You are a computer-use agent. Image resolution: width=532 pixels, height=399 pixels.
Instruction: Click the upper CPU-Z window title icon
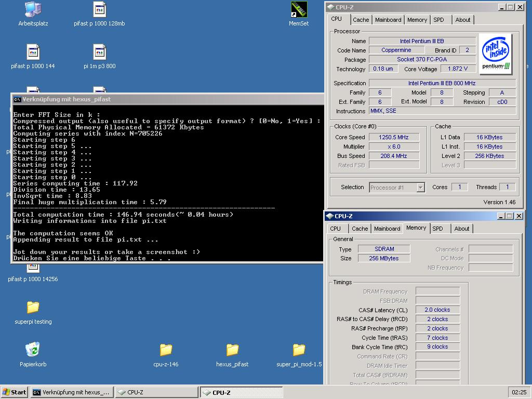[330, 7]
